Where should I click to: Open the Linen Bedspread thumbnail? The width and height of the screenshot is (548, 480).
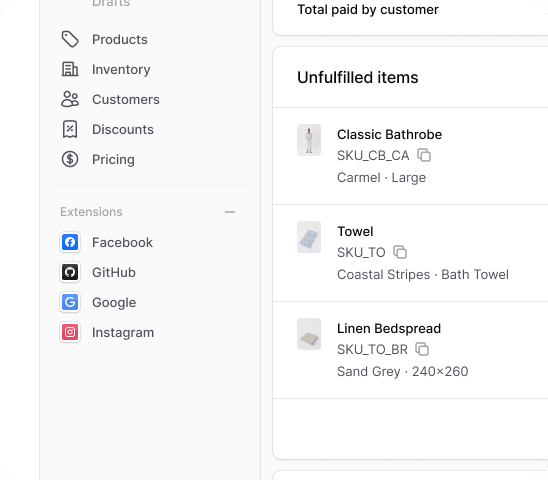309,334
